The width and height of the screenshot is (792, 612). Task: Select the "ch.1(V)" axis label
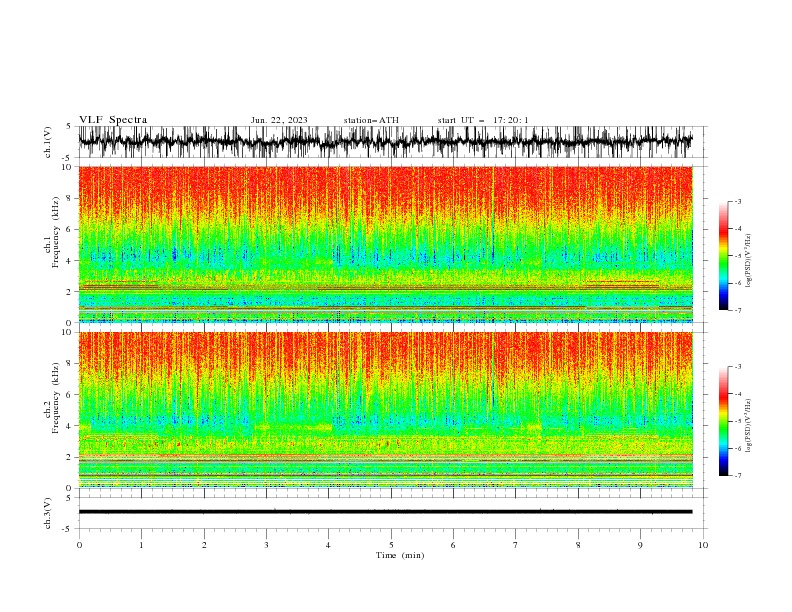pyautogui.click(x=48, y=142)
